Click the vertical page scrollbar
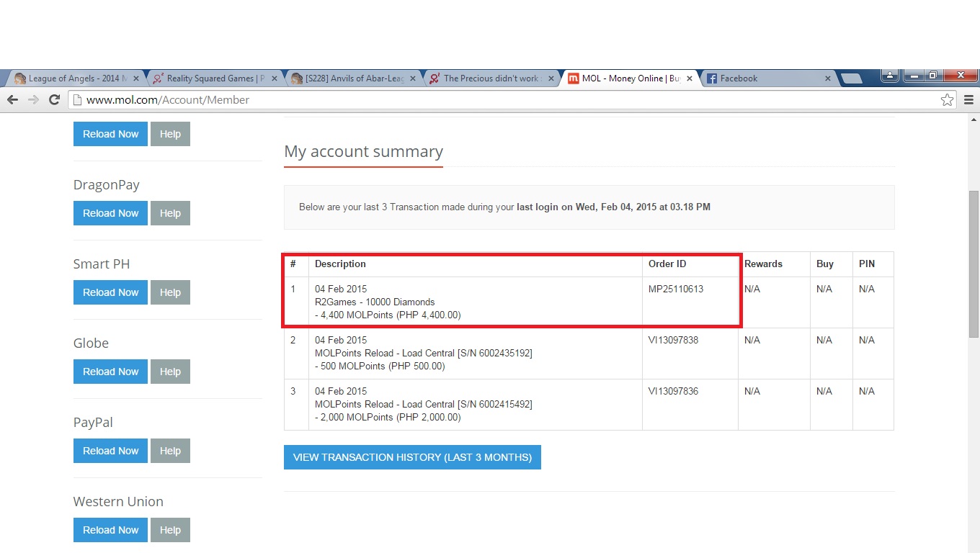The image size is (980, 553). [974, 263]
